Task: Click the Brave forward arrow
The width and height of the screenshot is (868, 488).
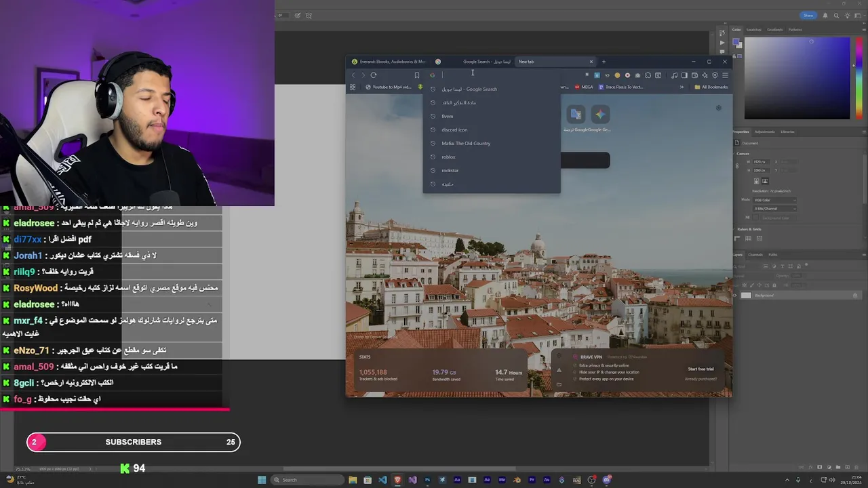Action: pyautogui.click(x=363, y=75)
